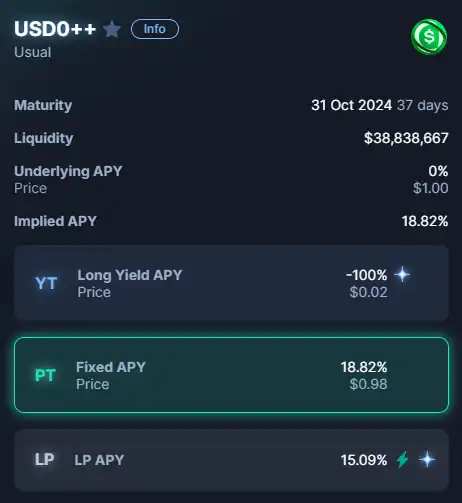Click the $0.98 PT price
Screen dimensions: 462x503
368,384
